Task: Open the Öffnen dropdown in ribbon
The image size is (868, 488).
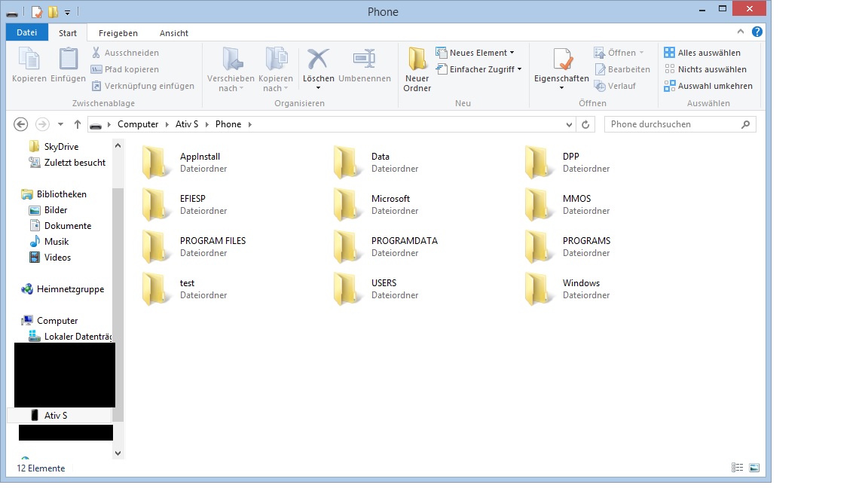Action: (x=619, y=53)
